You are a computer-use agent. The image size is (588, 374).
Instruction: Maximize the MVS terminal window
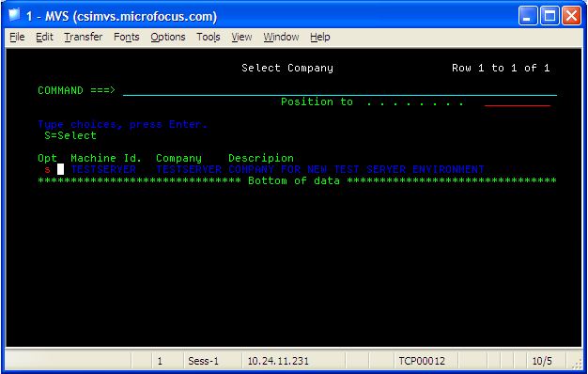pos(549,16)
